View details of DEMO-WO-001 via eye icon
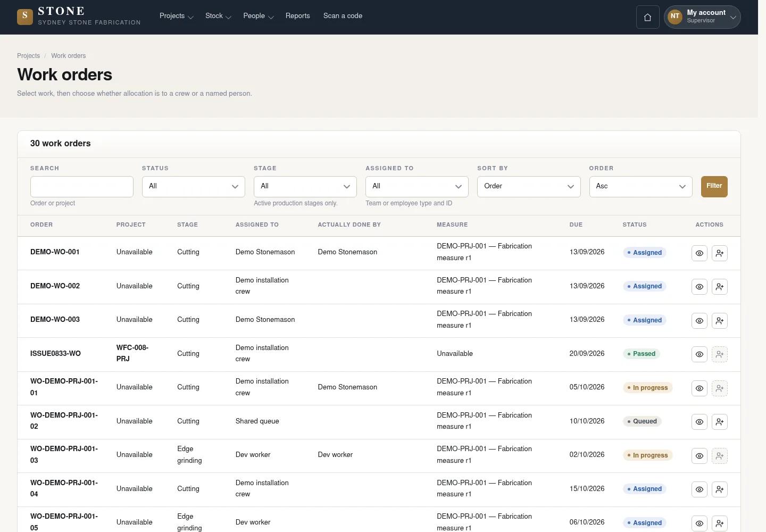The width and height of the screenshot is (766, 532). click(700, 253)
